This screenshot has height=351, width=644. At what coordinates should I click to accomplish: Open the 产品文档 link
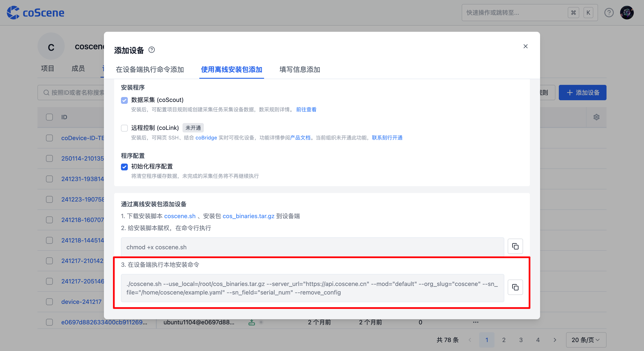[x=300, y=138]
